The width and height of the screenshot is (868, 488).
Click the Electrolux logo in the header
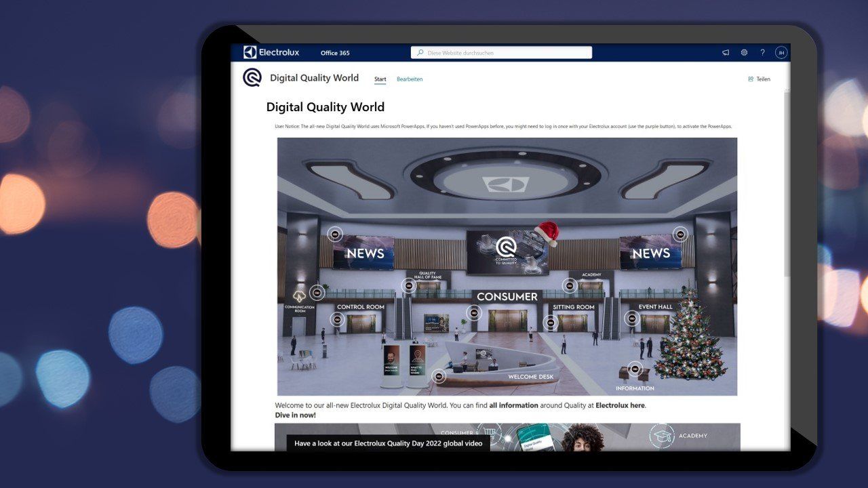271,52
